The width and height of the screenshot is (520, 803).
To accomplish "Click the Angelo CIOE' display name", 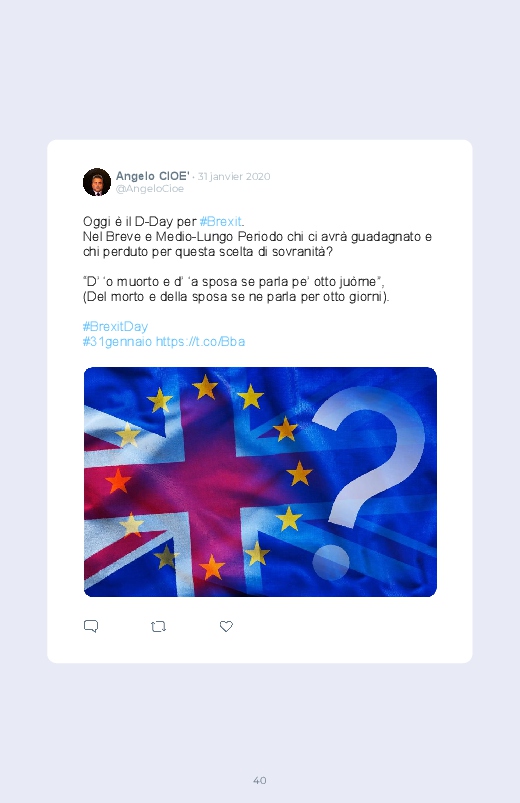I will (153, 176).
